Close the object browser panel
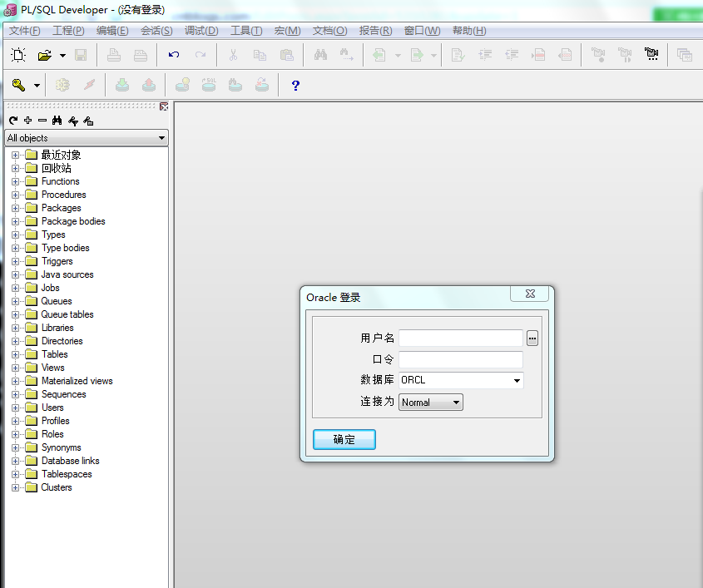 [x=164, y=106]
